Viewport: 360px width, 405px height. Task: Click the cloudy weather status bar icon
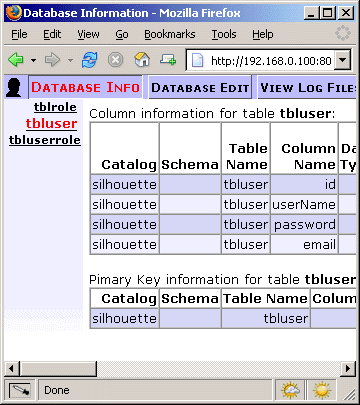tap(290, 390)
